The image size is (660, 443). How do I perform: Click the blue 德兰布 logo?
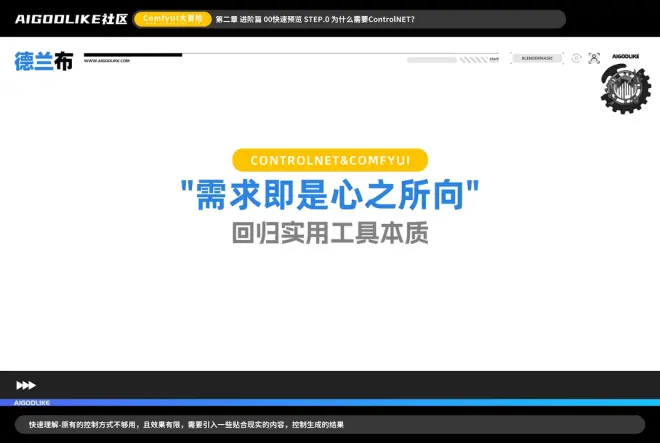tap(43, 61)
